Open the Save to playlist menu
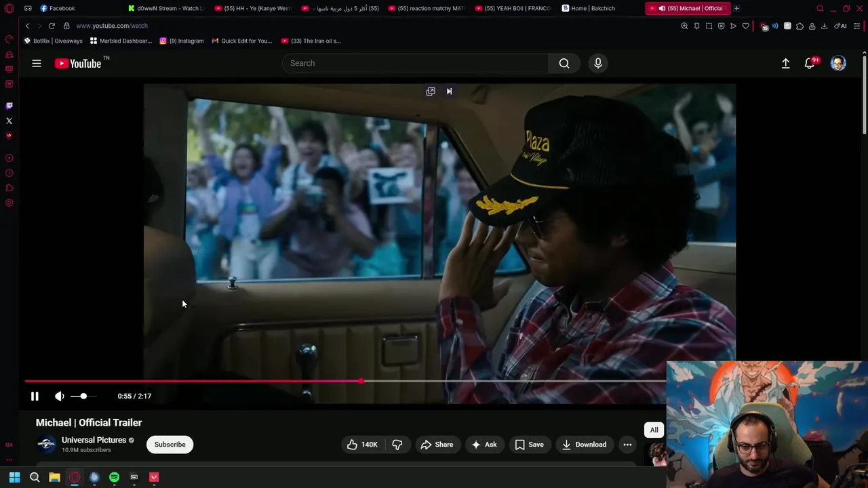This screenshot has height=488, width=868. point(529,445)
